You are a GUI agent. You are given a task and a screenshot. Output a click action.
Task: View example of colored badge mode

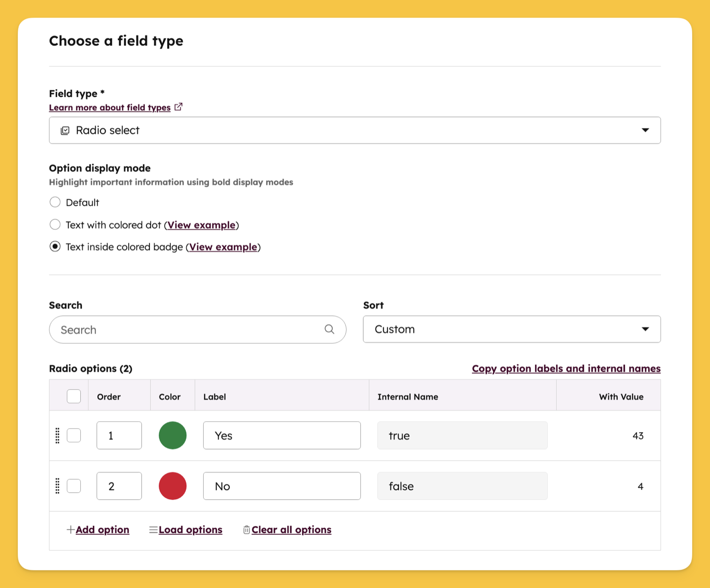(x=223, y=247)
